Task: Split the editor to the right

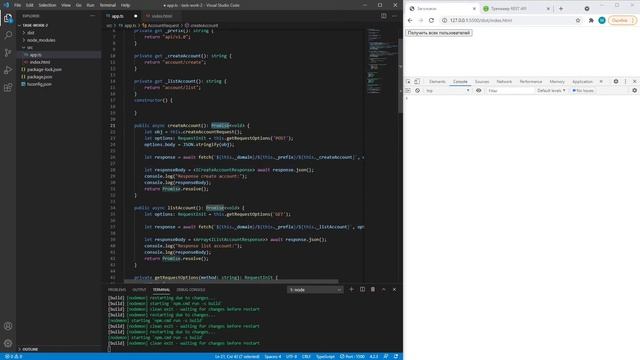Action: 384,16
